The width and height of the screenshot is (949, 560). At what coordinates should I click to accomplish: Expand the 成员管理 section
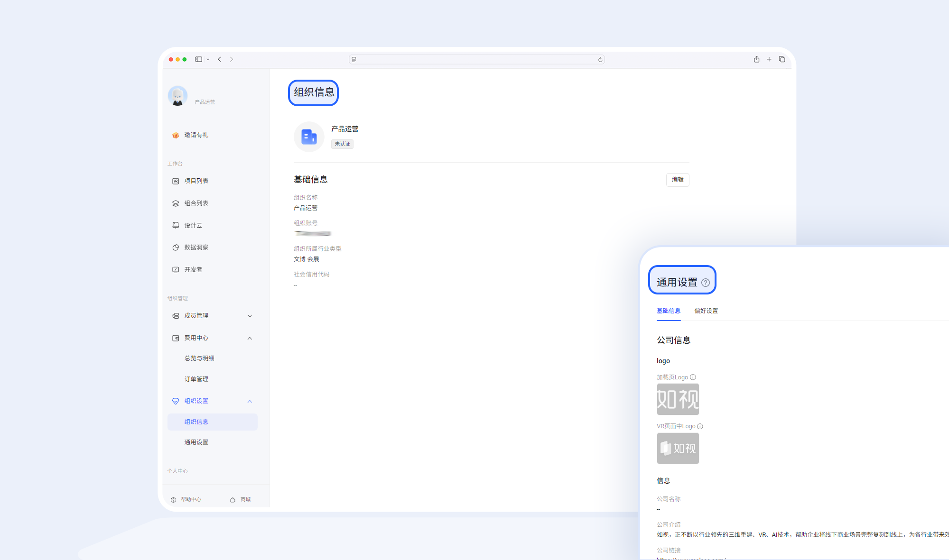click(x=250, y=316)
